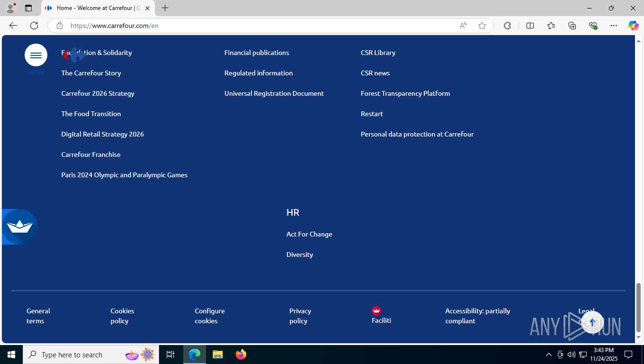Select the Home - Welcome at Carrefour tab

[x=98, y=8]
